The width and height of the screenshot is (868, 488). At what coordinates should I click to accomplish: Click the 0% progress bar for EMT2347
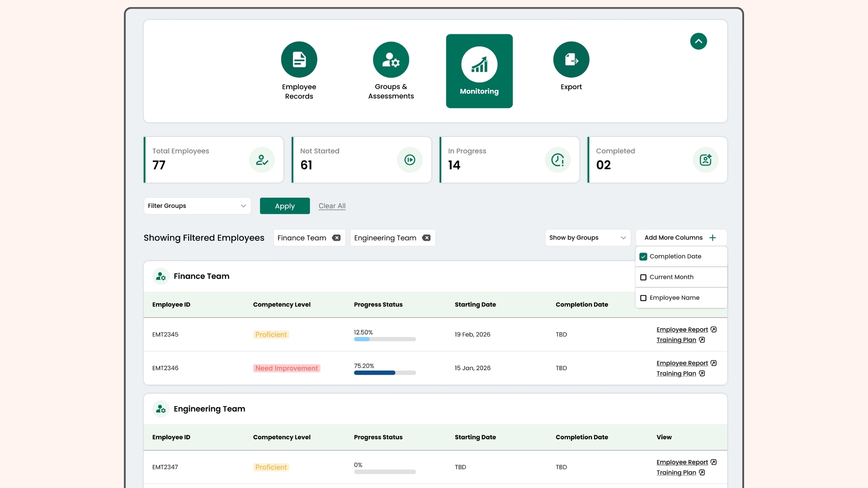point(385,472)
